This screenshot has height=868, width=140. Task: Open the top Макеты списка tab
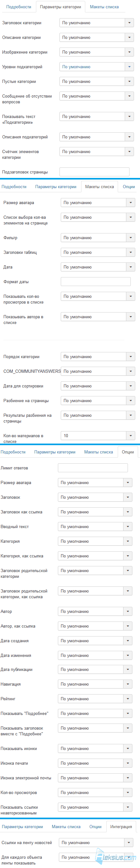tap(104, 7)
